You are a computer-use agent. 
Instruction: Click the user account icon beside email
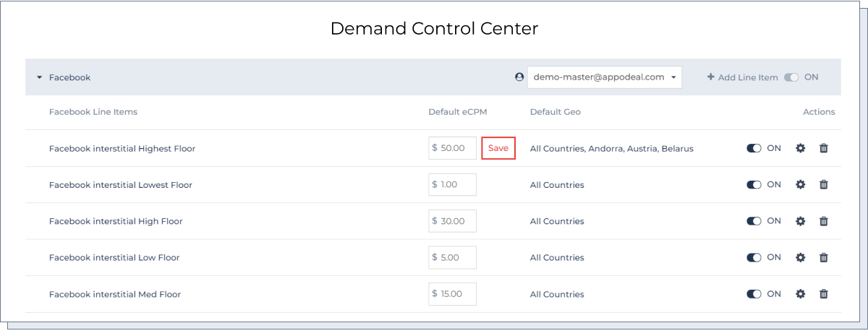pos(519,77)
